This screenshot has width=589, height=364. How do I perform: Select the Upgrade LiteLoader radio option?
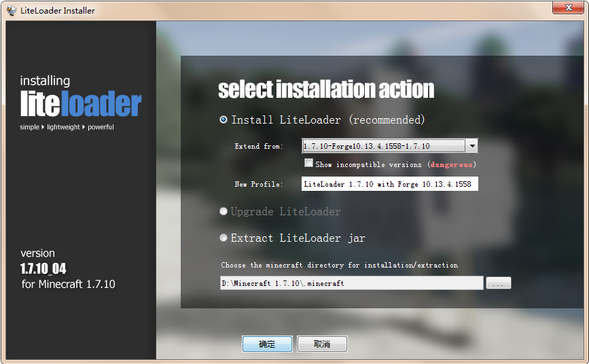pos(224,211)
